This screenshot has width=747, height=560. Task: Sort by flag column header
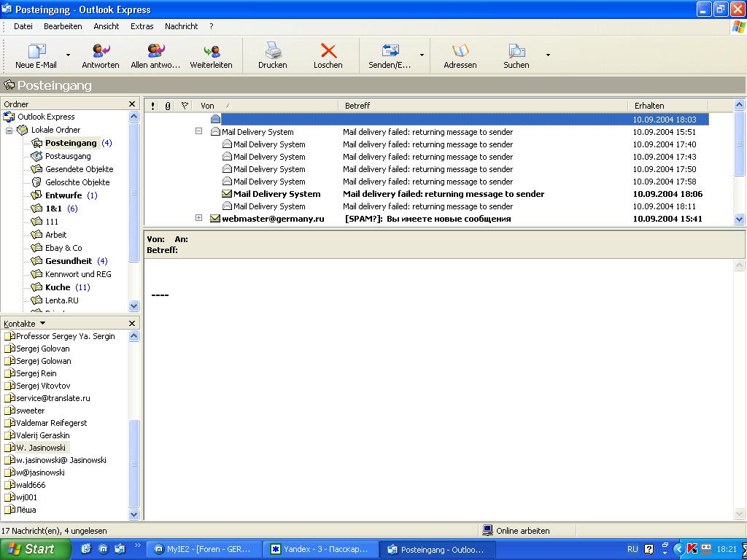click(185, 106)
